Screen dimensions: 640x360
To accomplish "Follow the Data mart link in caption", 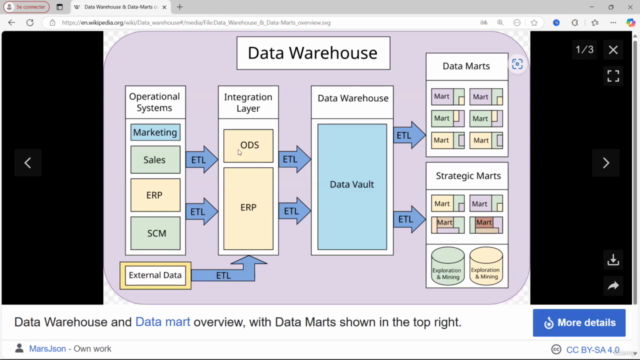I will 162,322.
